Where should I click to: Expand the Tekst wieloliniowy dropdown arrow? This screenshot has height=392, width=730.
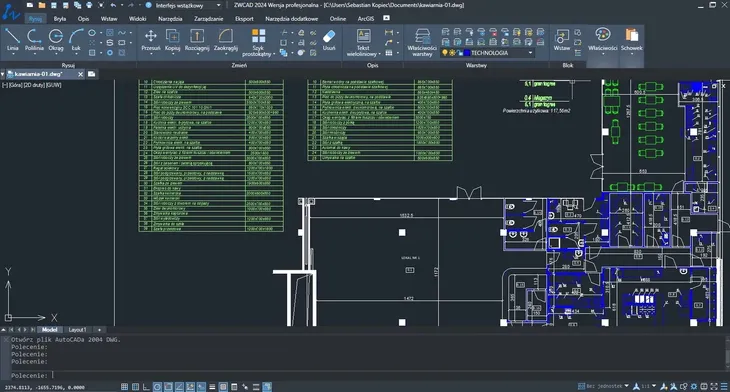(x=380, y=54)
